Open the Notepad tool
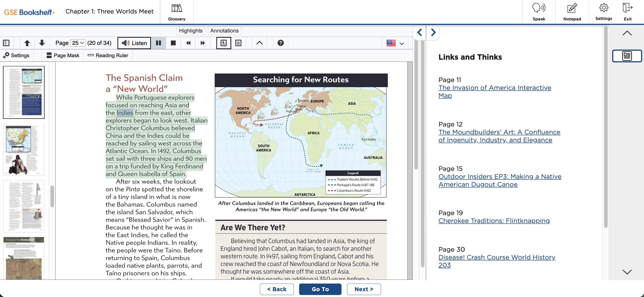 tap(572, 12)
